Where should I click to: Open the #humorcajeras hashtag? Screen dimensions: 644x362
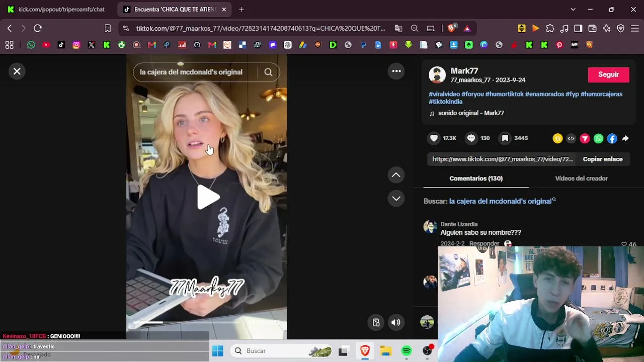pyautogui.click(x=601, y=94)
